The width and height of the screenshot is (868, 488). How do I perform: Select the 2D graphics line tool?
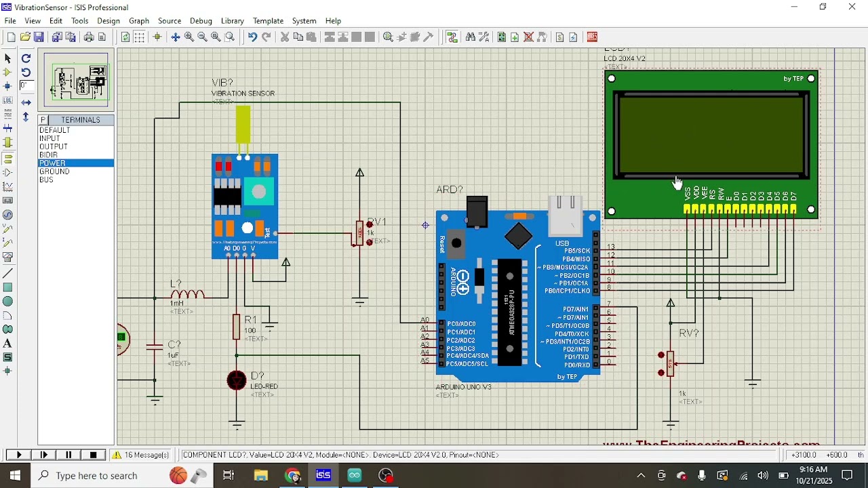pos(8,273)
